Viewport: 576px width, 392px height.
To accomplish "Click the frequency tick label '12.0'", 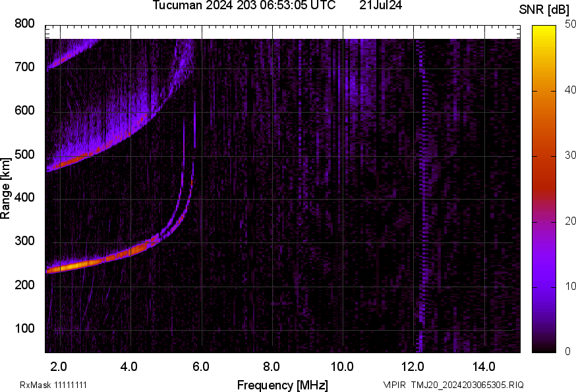I will [413, 366].
